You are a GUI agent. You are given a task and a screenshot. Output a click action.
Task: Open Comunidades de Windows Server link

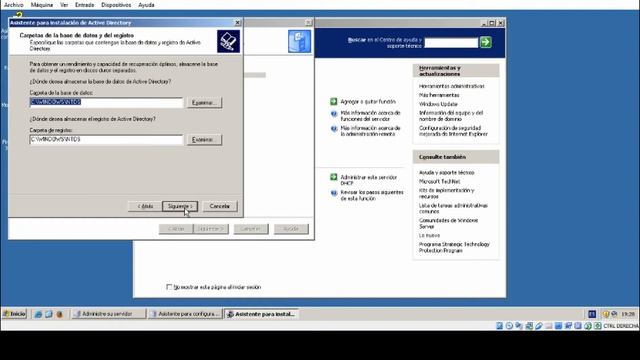(448, 223)
